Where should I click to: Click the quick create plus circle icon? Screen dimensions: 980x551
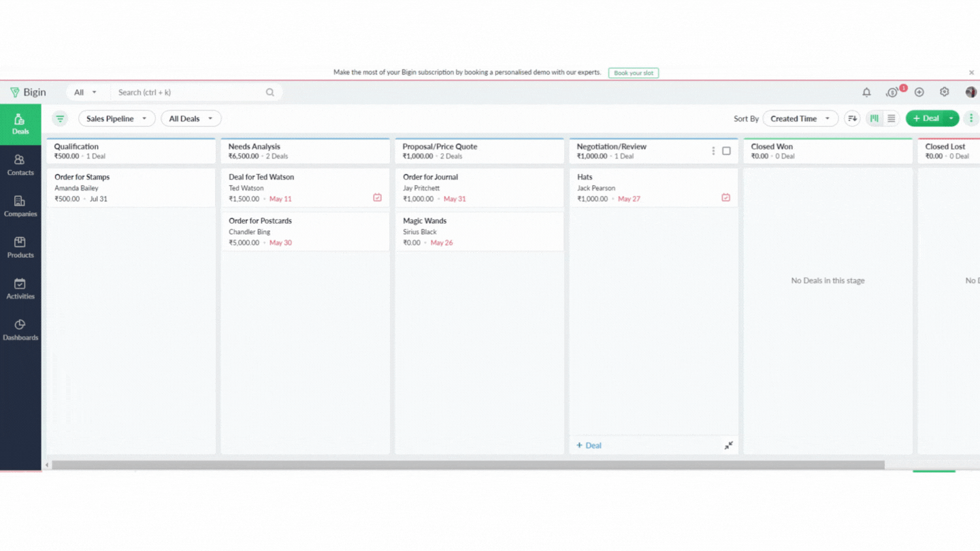point(919,93)
